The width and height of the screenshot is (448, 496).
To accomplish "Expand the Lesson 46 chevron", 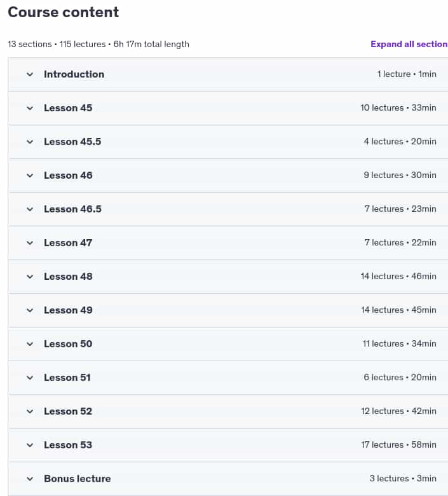I will point(30,176).
